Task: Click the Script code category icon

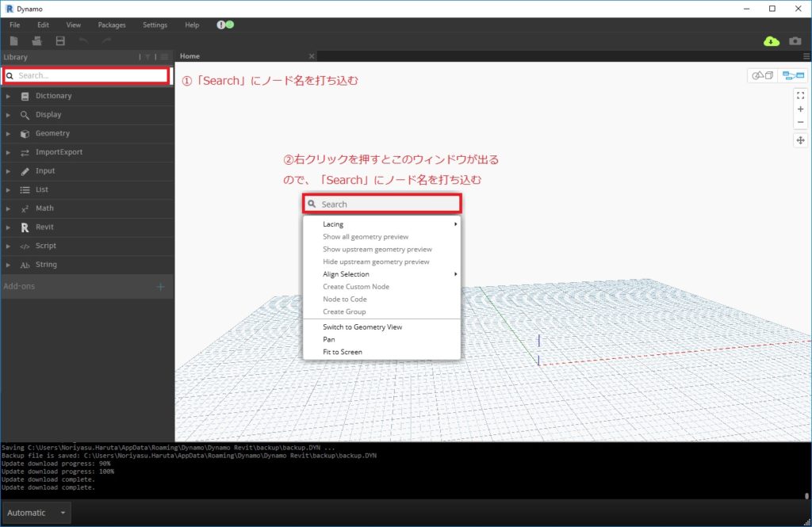Action: (x=25, y=246)
